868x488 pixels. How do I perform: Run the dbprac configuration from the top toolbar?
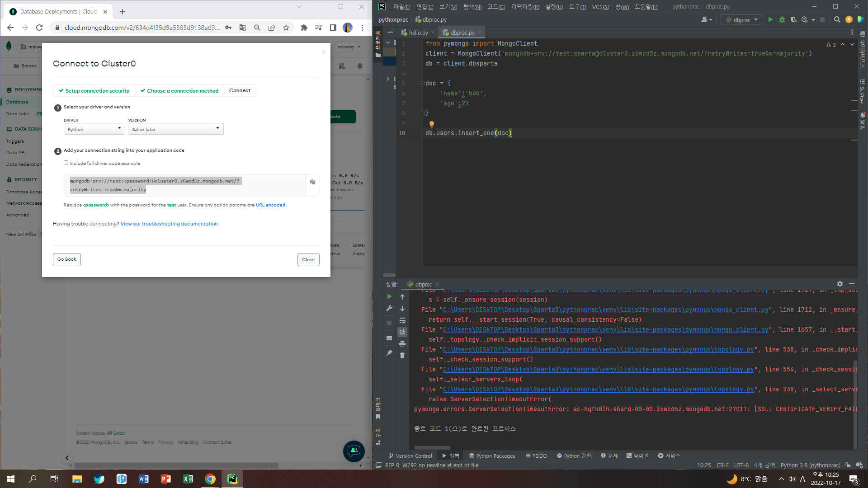click(x=770, y=20)
